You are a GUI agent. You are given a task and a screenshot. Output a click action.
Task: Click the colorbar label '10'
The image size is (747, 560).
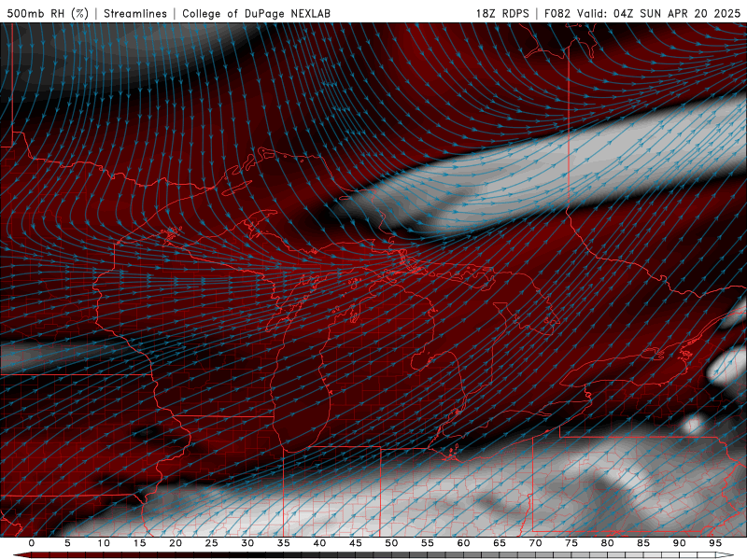click(104, 543)
